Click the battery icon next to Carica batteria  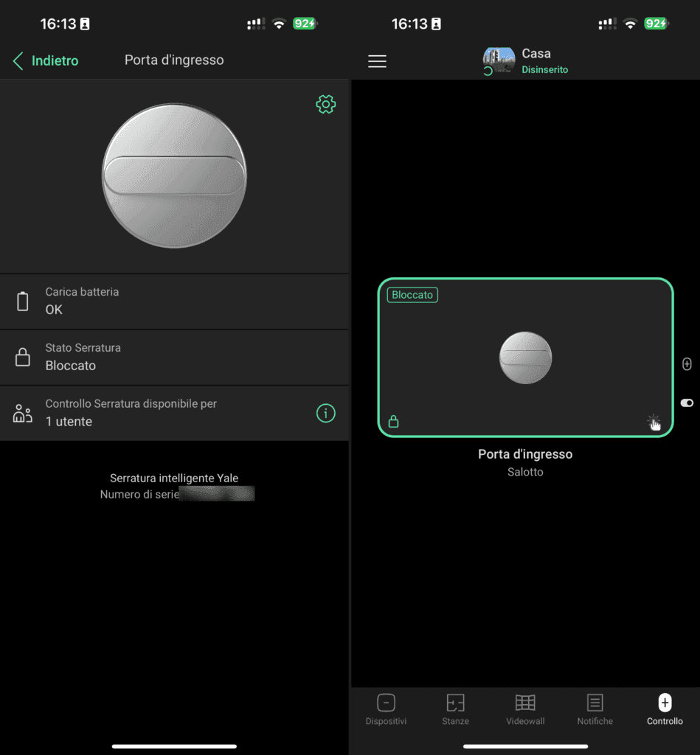coord(23,301)
